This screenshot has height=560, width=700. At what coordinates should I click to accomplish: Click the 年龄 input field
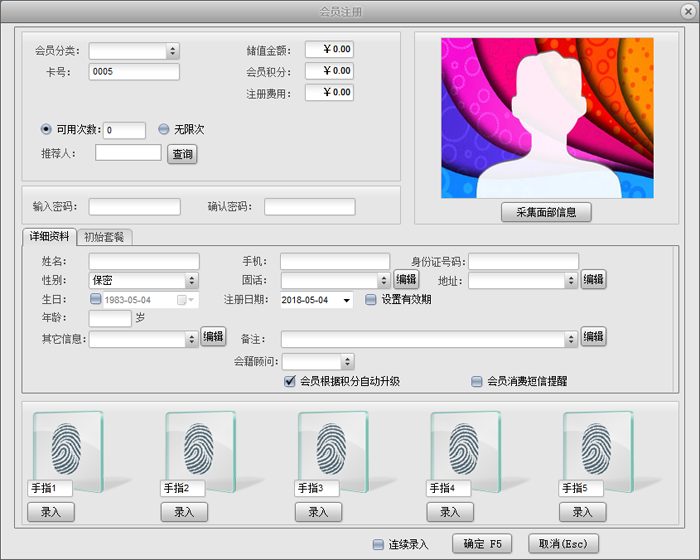coord(110,318)
